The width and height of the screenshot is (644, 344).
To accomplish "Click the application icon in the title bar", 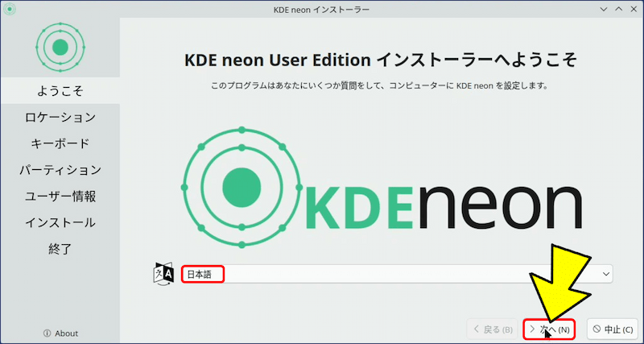I will pos(8,8).
